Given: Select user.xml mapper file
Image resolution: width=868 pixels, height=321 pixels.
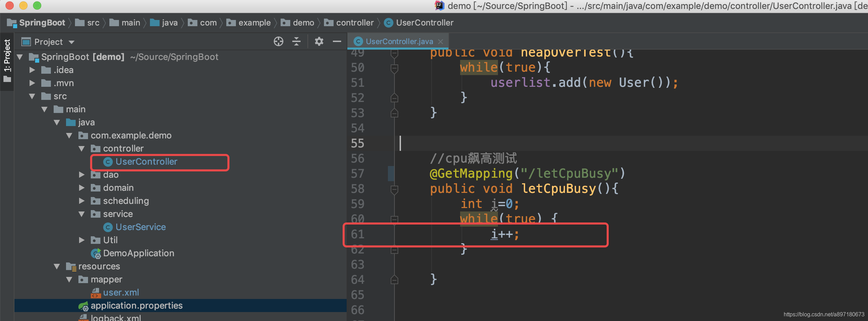Looking at the screenshot, I should coord(121,292).
